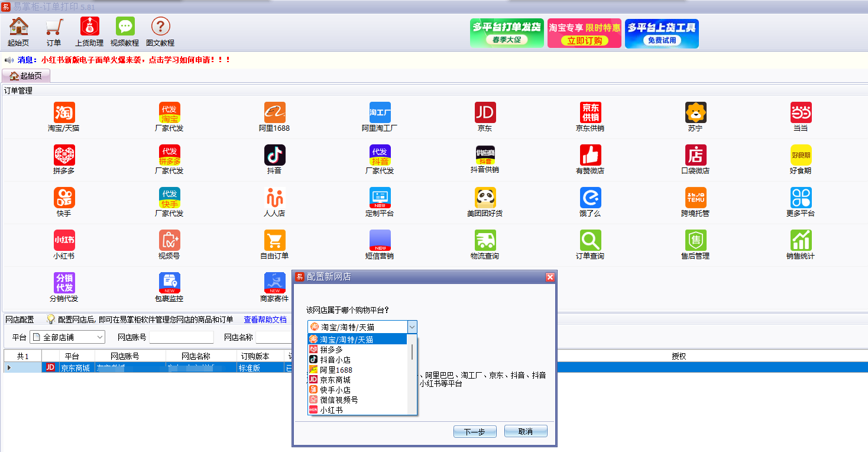Collapse the shopping platform combo box arrow
868x452 pixels.
(x=412, y=327)
